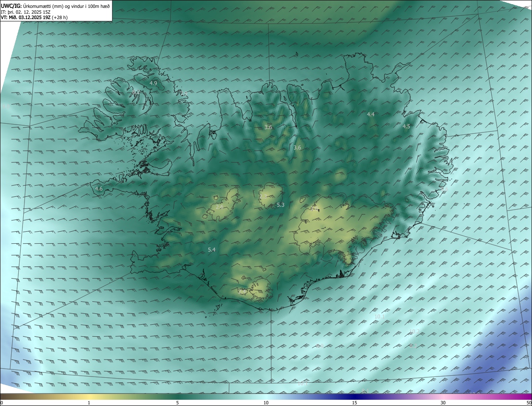Viewport: 532px width, 406px height.
Task: Click the colour scale tick labelled 30
Action: (443, 403)
